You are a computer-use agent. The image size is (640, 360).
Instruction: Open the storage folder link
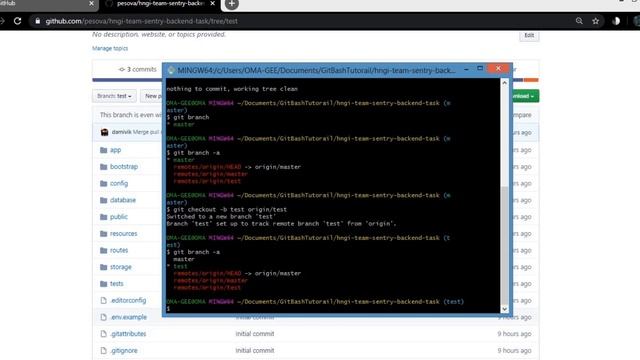coord(121,267)
